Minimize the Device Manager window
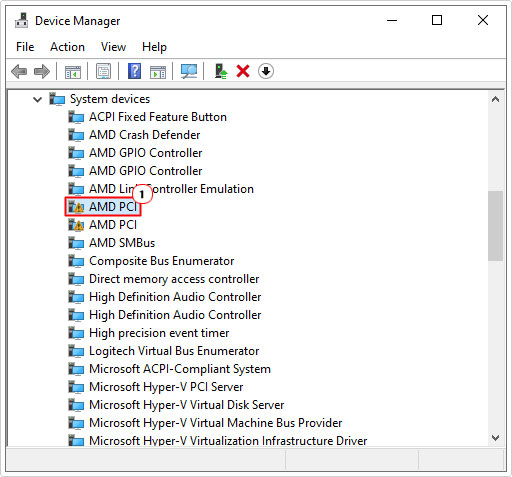Viewport: 512px width, 477px height. click(x=392, y=21)
